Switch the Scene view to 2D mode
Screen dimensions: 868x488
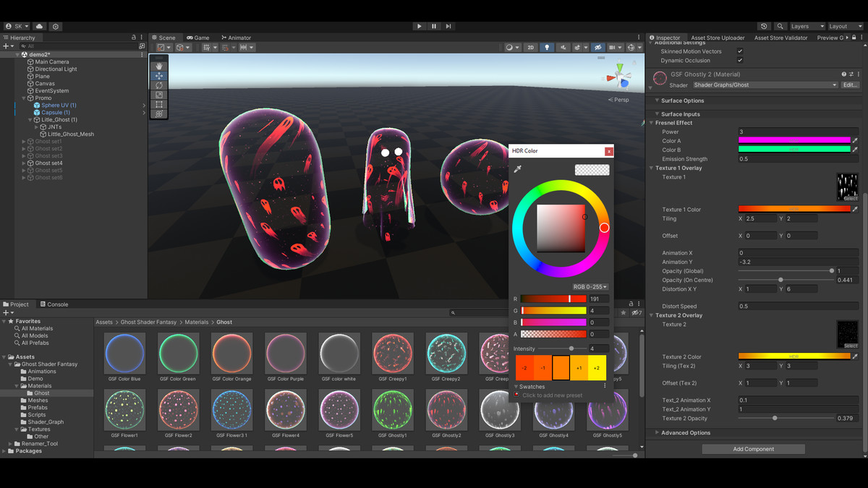[x=530, y=46]
